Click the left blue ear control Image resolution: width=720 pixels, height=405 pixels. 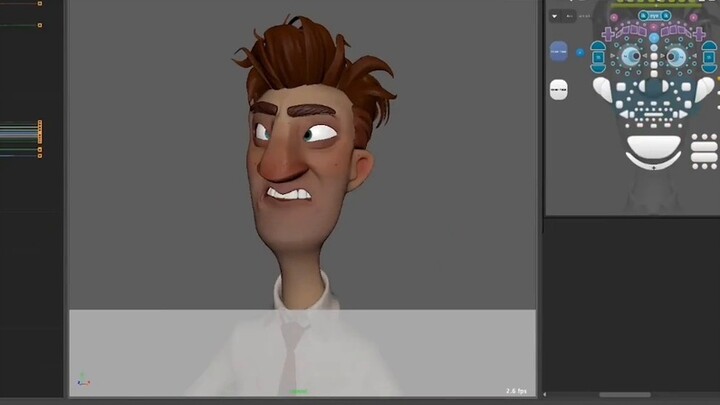(x=599, y=57)
